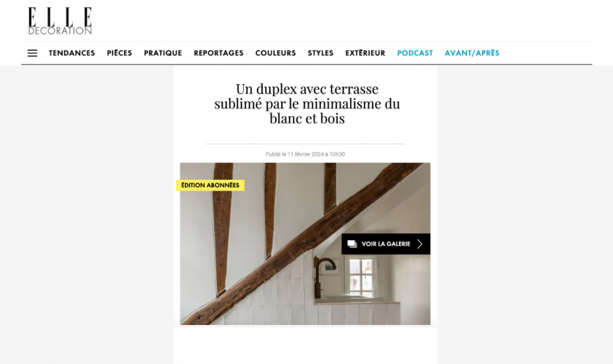The image size is (613, 364).
Task: Open the hamburger menu icon
Action: 32,53
